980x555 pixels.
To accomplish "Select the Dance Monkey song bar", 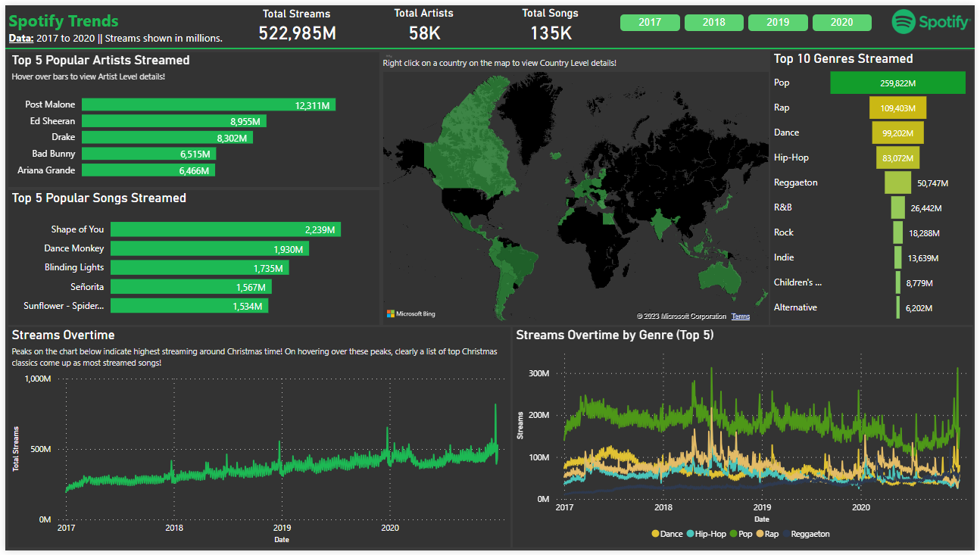I will pyautogui.click(x=210, y=248).
